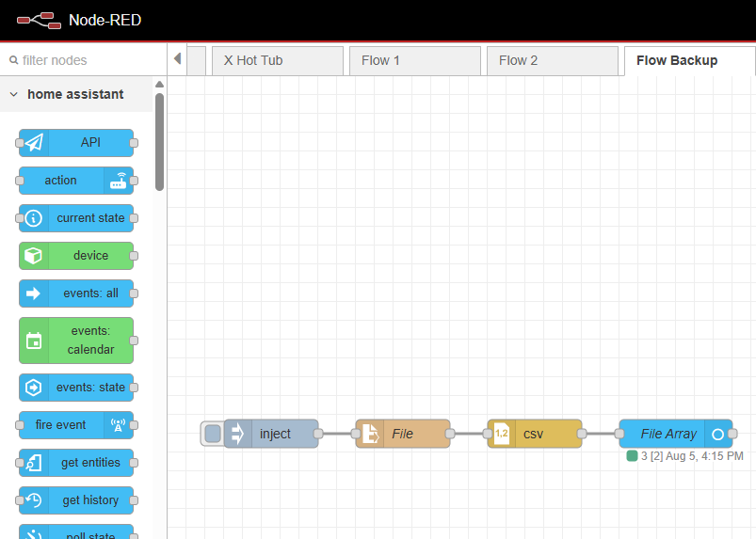756x539 pixels.
Task: Click the palette scroll up arrow
Action: (x=160, y=85)
